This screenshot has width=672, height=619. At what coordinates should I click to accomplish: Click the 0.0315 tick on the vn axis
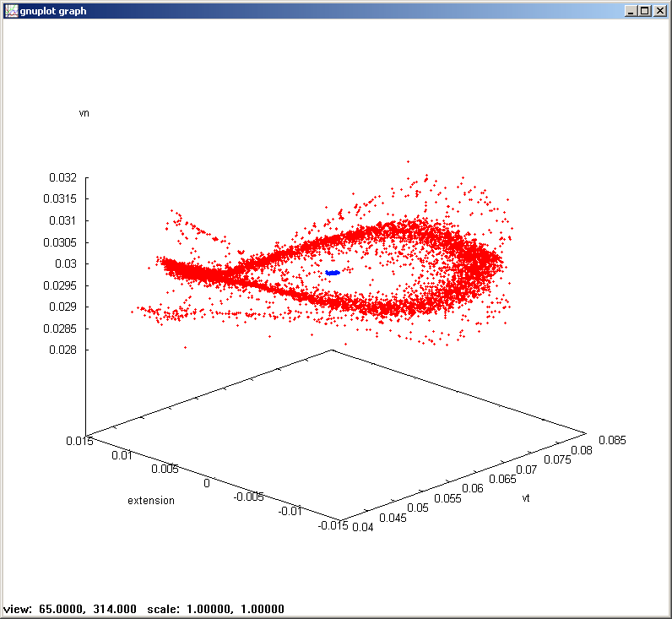click(x=60, y=198)
